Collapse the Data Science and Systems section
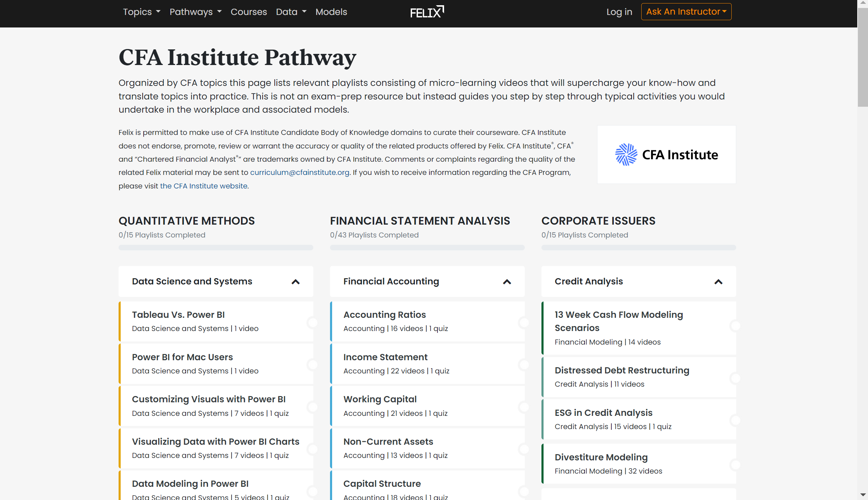The image size is (868, 500). point(295,282)
